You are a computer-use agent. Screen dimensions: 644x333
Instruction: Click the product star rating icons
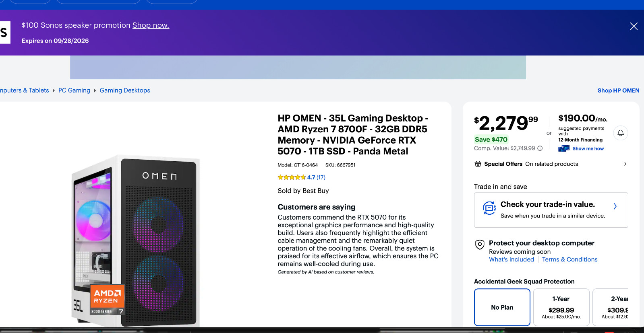(292, 177)
